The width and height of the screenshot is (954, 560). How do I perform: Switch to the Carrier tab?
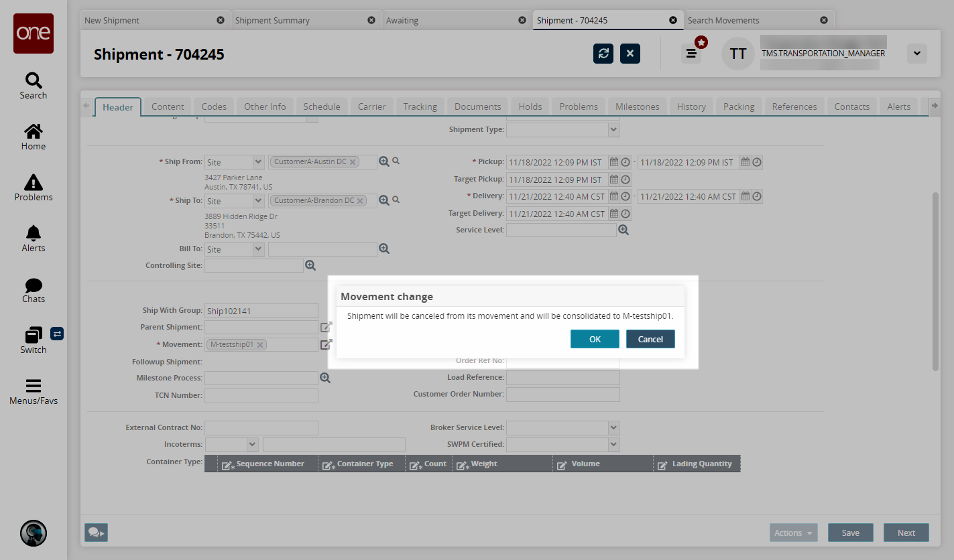[x=371, y=107]
